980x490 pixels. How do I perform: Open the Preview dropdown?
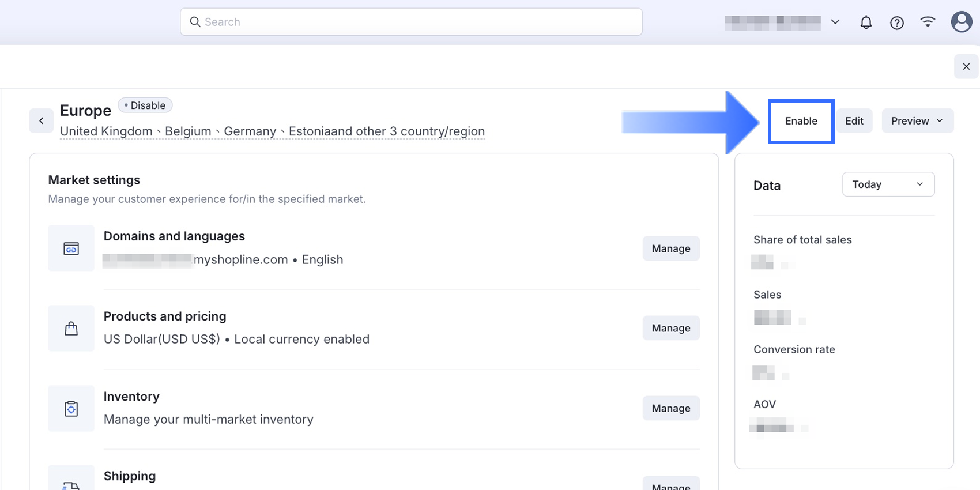pyautogui.click(x=917, y=121)
